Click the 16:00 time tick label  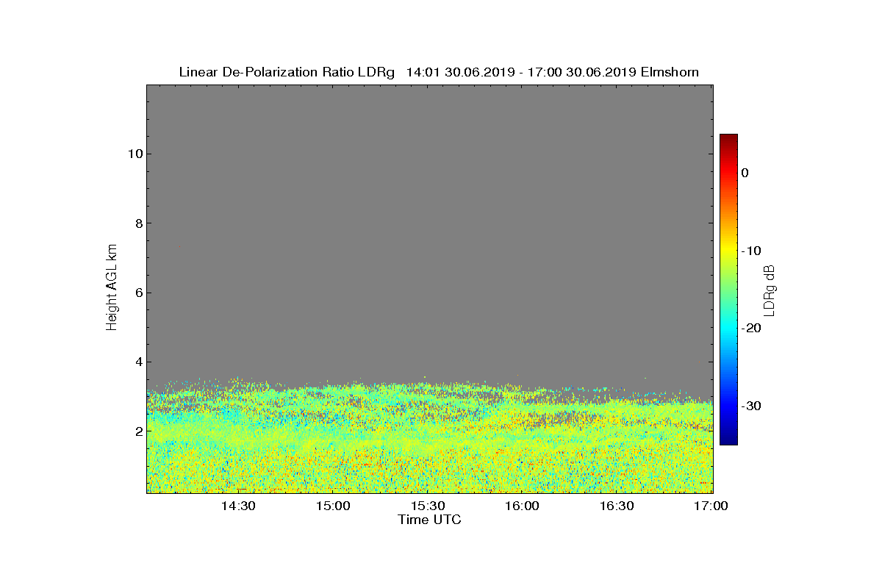click(x=522, y=506)
